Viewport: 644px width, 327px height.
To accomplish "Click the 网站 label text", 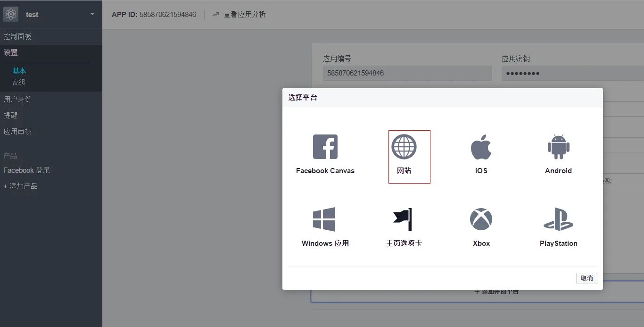I will (x=404, y=171).
